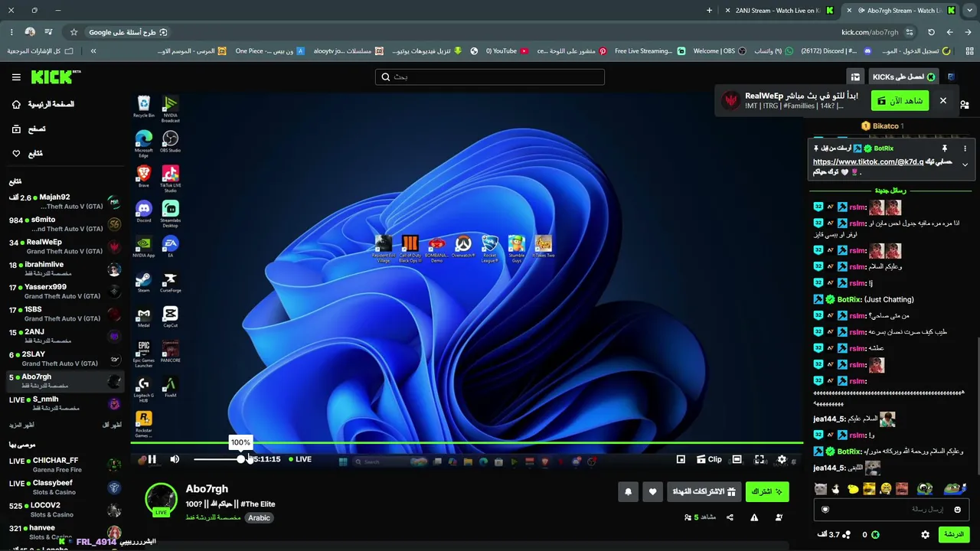The height and width of the screenshot is (551, 980).
Task: Open Welcome | OBS bookmark
Action: [719, 51]
